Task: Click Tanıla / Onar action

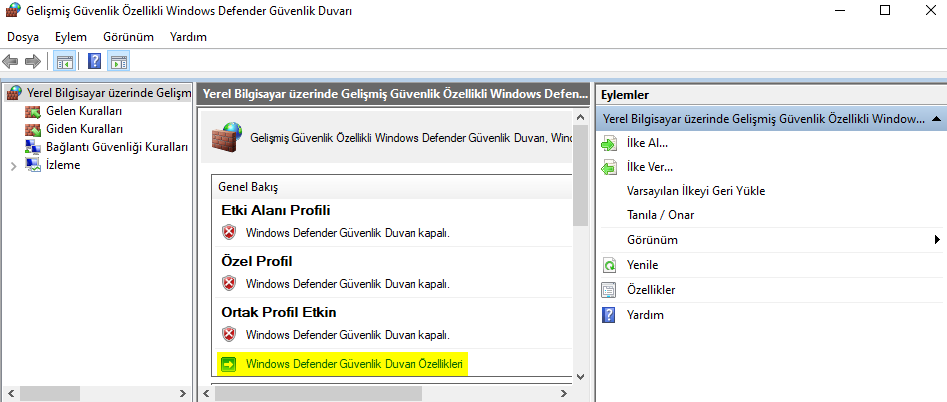Action: [x=661, y=215]
